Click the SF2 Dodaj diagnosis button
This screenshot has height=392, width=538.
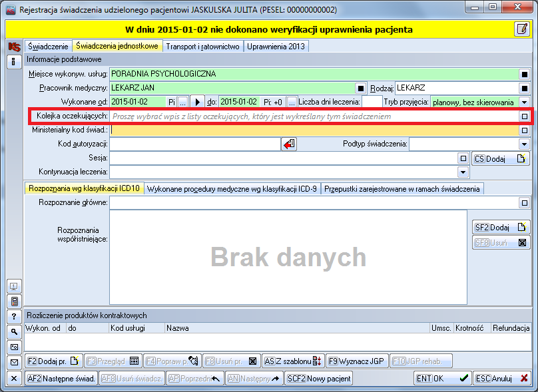click(x=501, y=227)
